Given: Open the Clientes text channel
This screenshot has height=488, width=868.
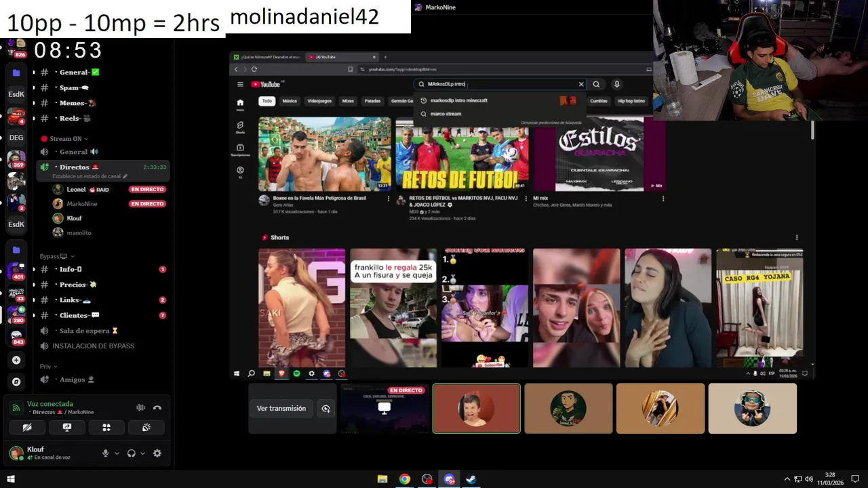Looking at the screenshot, I should pos(102,315).
